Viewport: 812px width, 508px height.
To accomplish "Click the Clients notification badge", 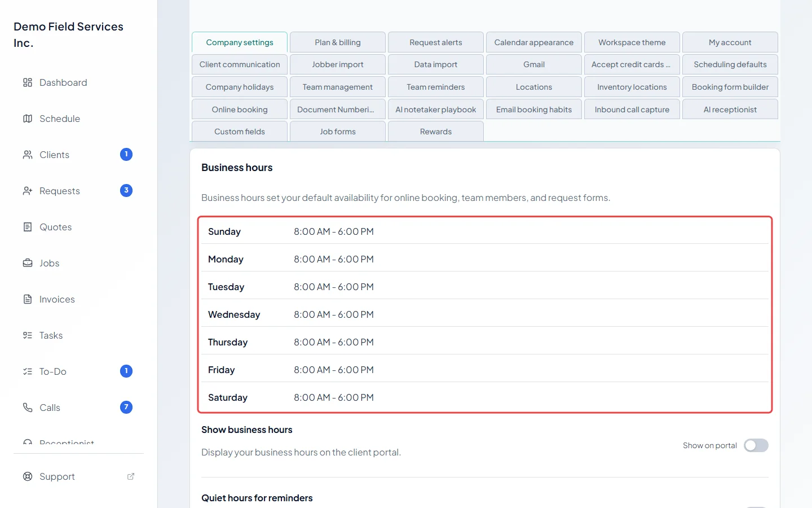I will pyautogui.click(x=126, y=154).
